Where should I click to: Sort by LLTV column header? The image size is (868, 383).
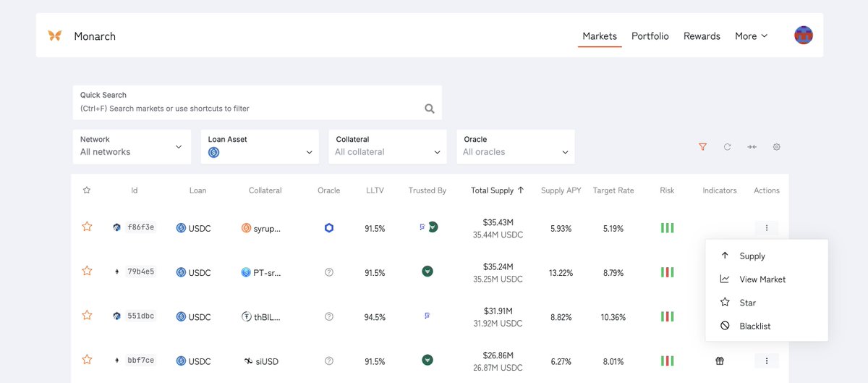pos(375,190)
